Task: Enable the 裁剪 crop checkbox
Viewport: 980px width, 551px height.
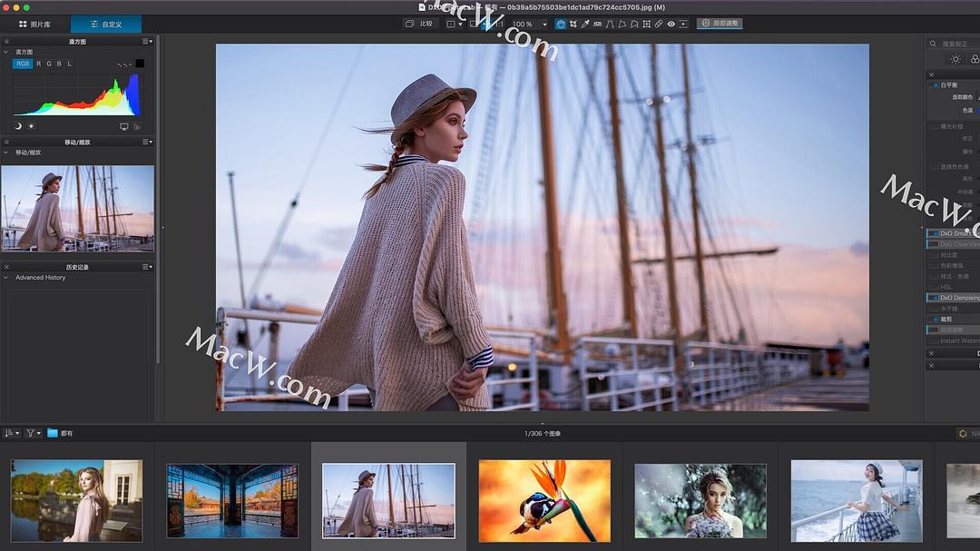Action: click(936, 320)
